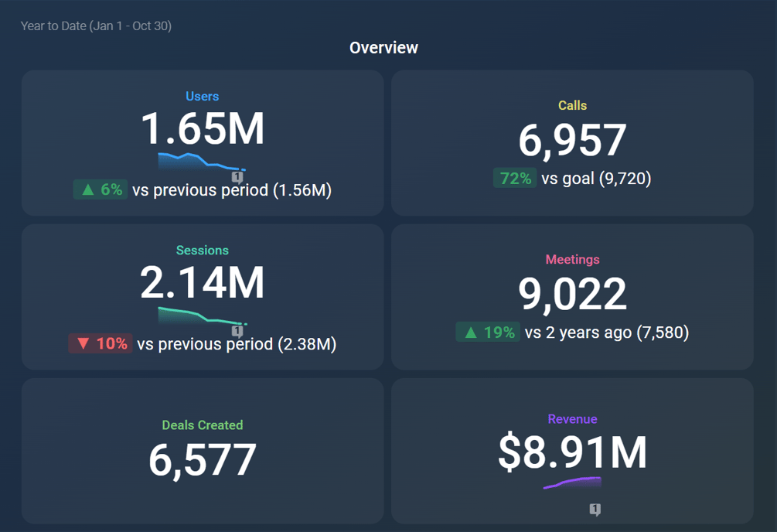Click the 72% goal progress indicator on Calls
The height and width of the screenshot is (532, 777).
click(515, 178)
